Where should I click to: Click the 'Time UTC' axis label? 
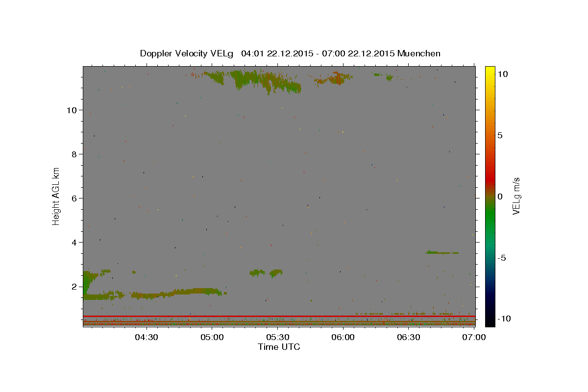(279, 347)
